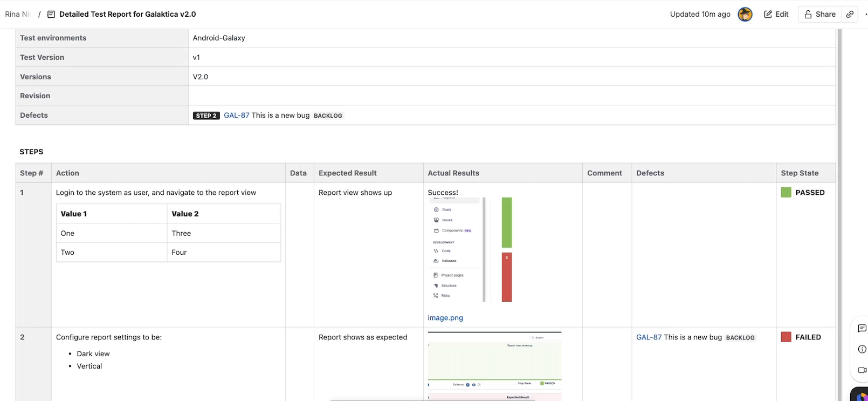Click the 'Dark view' bullet item
The image size is (868, 401).
(93, 354)
